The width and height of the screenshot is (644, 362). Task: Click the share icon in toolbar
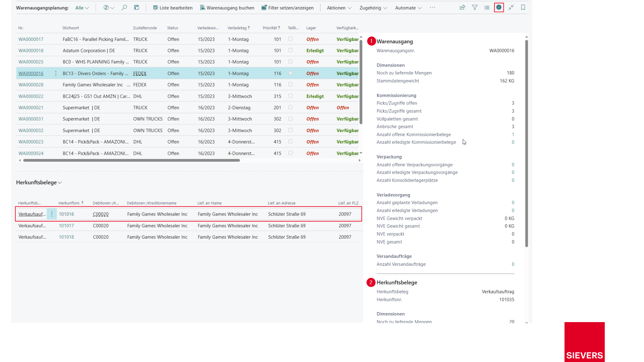point(463,7)
